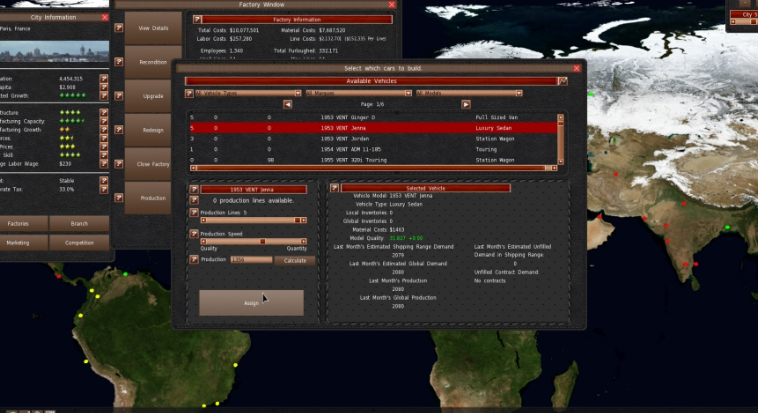Click help icon beside Production button

click(118, 198)
